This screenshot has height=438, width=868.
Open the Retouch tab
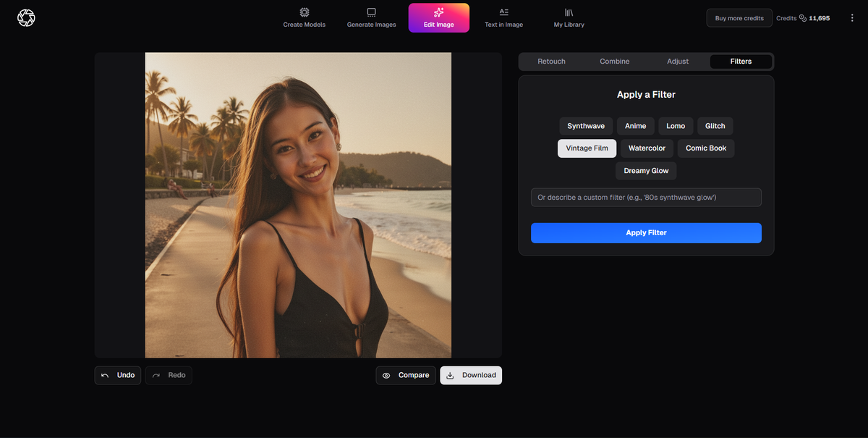point(552,62)
